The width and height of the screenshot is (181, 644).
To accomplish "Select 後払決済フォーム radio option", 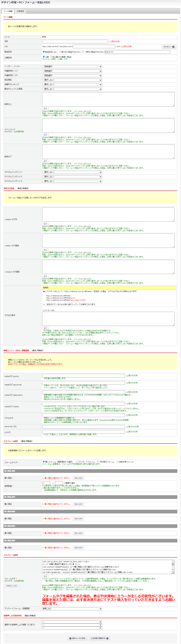I will pos(118,462).
